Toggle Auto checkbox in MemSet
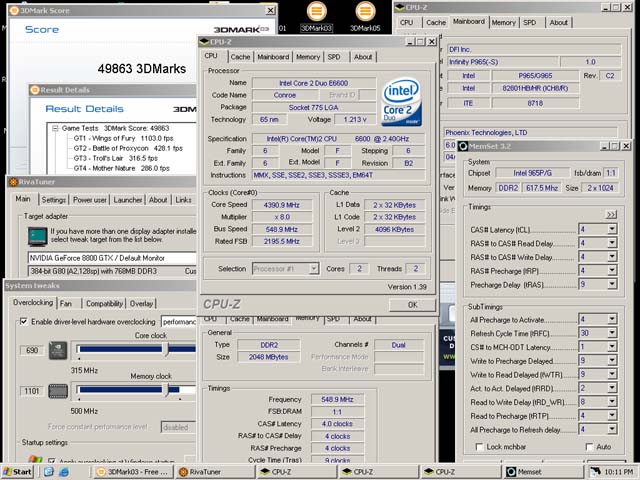The height and width of the screenshot is (480, 640). 589,447
